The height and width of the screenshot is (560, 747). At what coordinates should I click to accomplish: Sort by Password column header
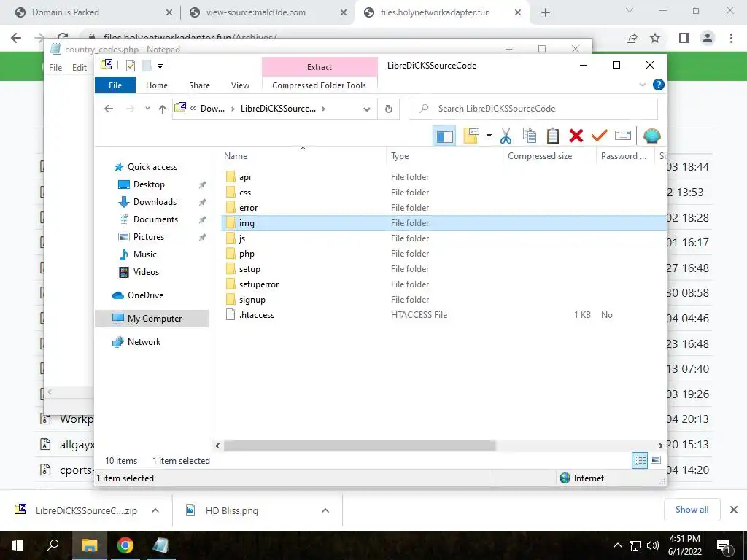625,156
